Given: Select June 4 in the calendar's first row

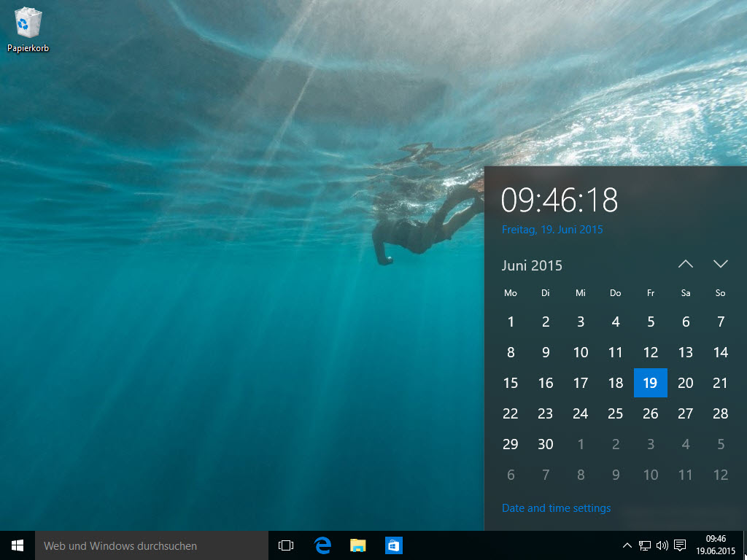Looking at the screenshot, I should 616,322.
